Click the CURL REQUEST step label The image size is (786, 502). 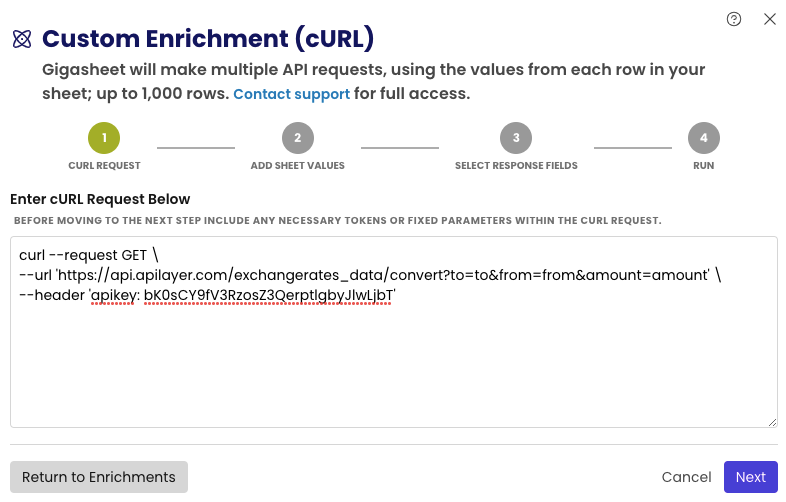(x=104, y=166)
